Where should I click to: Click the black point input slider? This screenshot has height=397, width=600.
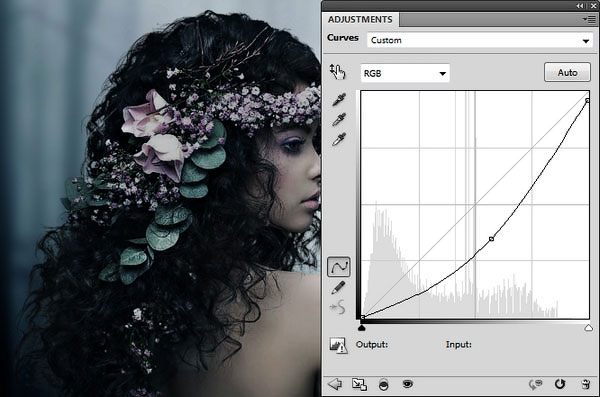click(362, 328)
